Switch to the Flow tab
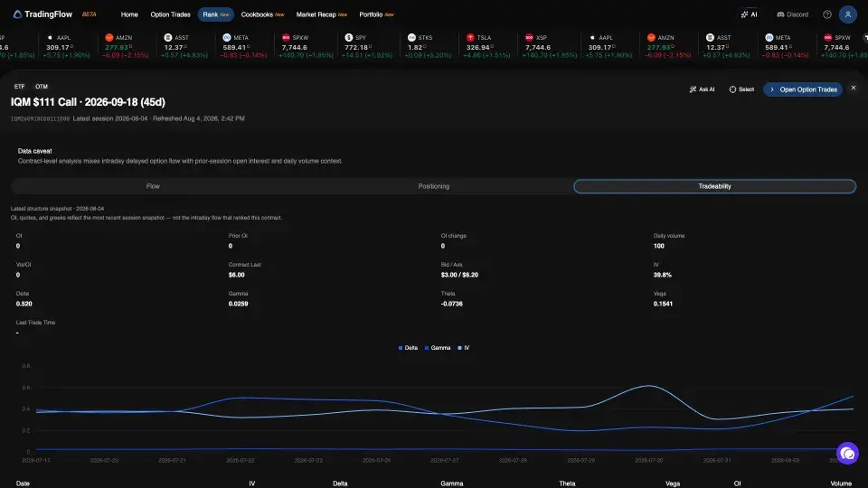The width and height of the screenshot is (868, 488). [x=153, y=186]
